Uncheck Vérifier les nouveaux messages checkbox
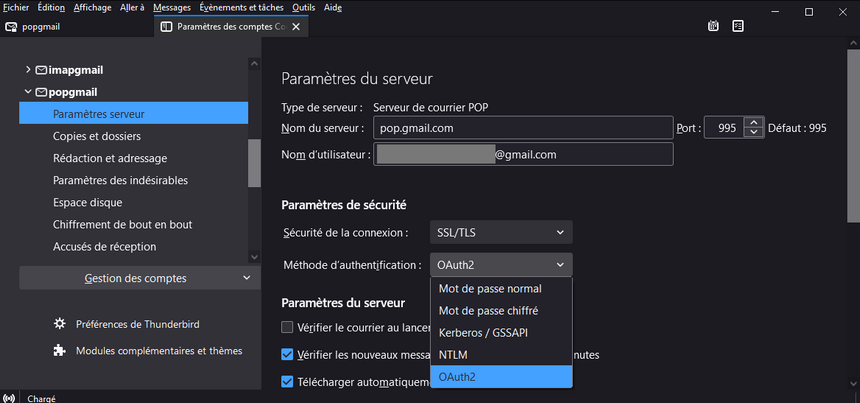The height and width of the screenshot is (403, 860). click(288, 354)
